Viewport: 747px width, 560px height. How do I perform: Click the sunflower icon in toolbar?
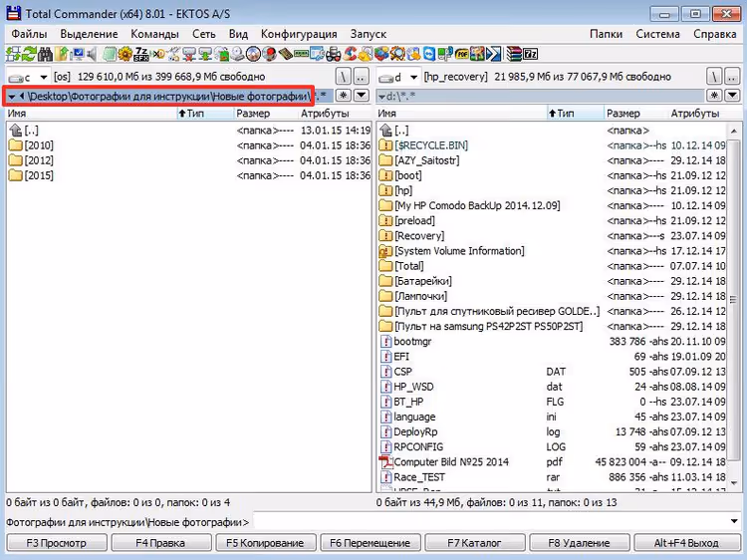(124, 54)
